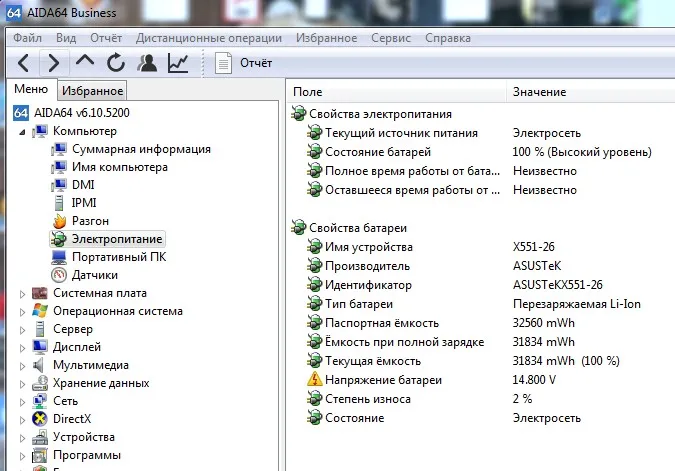This screenshot has height=471, width=675.
Task: Click the Датчики gauge icon
Action: 59,275
